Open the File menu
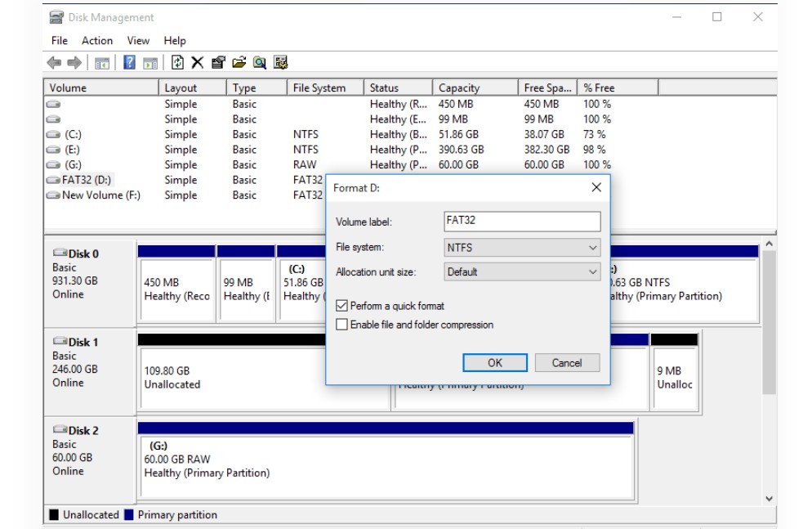Image resolution: width=812 pixels, height=529 pixels. (60, 40)
